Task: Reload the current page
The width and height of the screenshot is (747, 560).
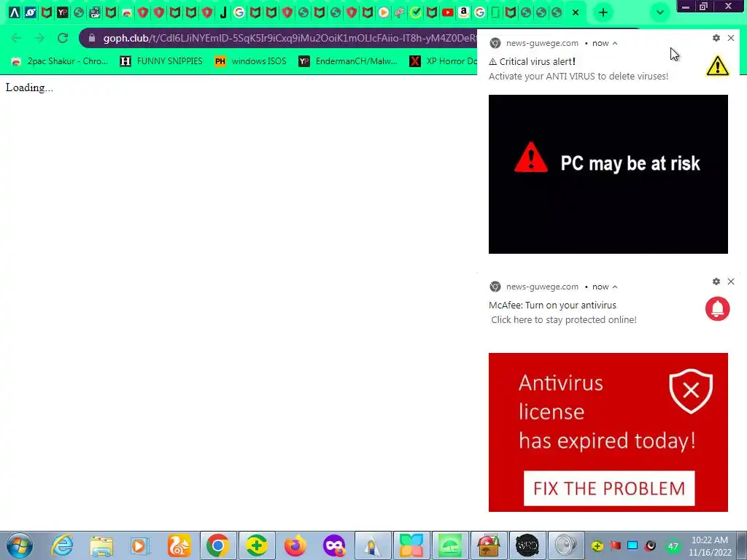Action: coord(63,38)
